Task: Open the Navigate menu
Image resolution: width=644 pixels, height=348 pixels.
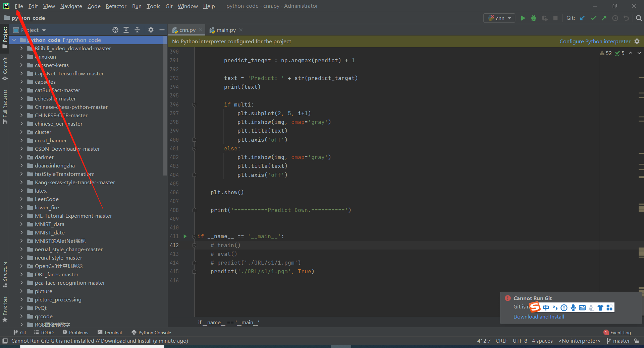Action: [x=71, y=6]
